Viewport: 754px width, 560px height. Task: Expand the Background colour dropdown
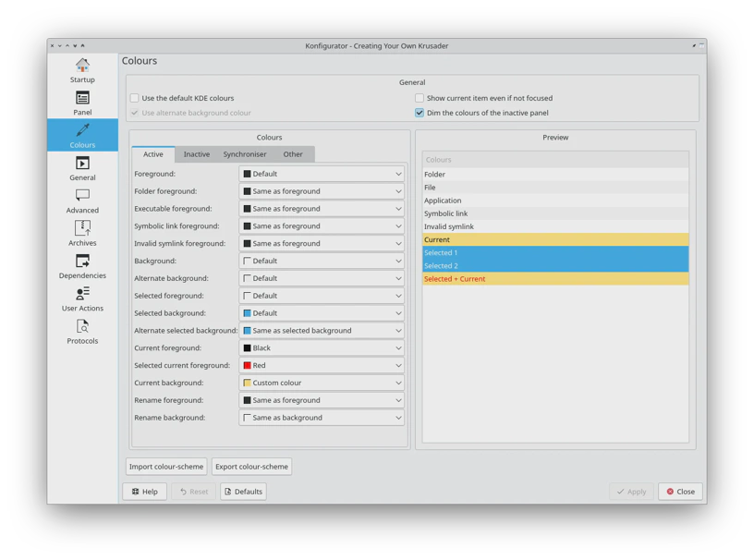[x=322, y=261]
